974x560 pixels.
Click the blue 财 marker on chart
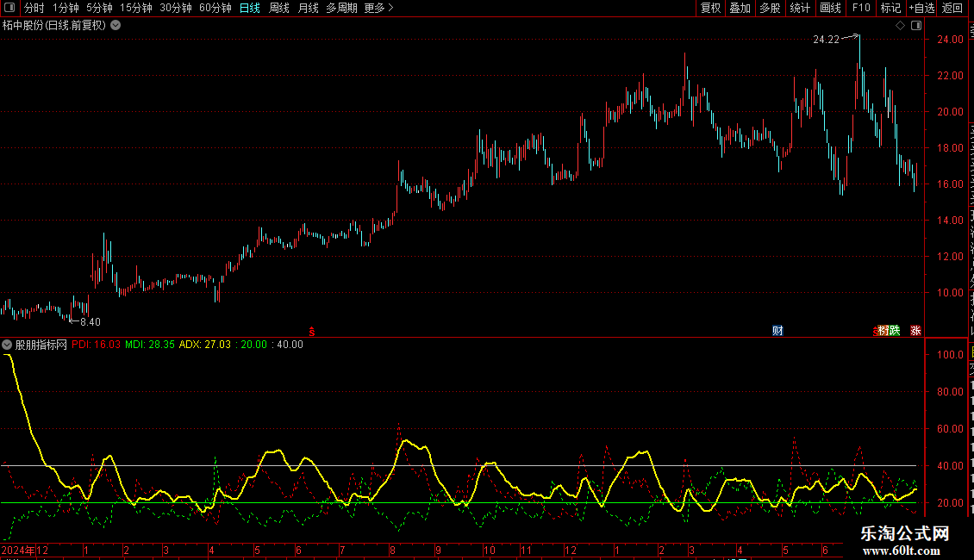click(777, 330)
